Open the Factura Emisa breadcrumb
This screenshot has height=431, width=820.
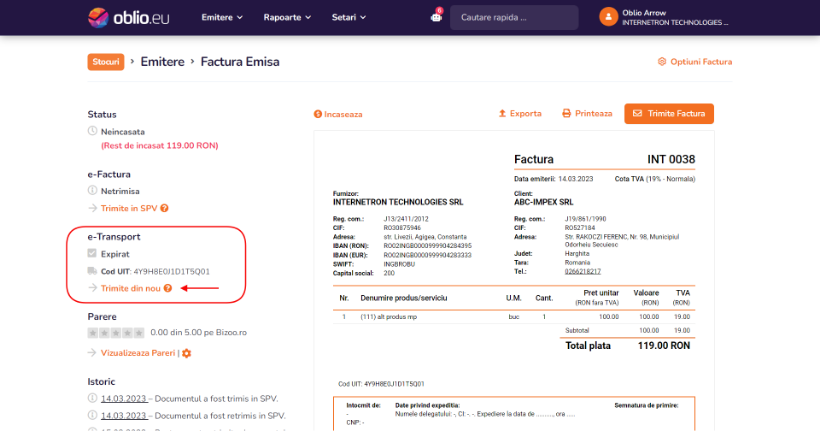click(x=240, y=62)
